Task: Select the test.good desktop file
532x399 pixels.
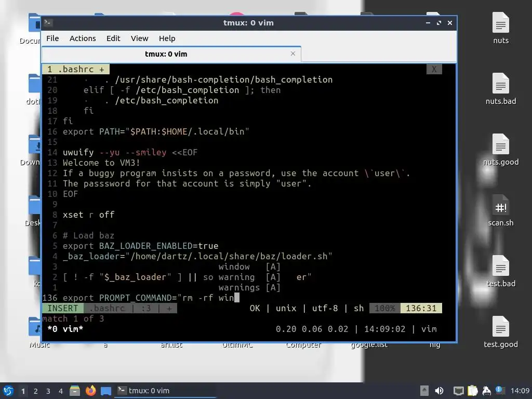Action: pyautogui.click(x=501, y=332)
